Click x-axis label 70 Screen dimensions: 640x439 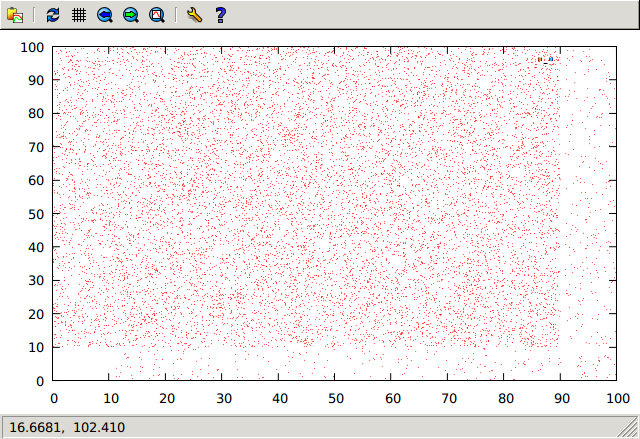point(449,398)
